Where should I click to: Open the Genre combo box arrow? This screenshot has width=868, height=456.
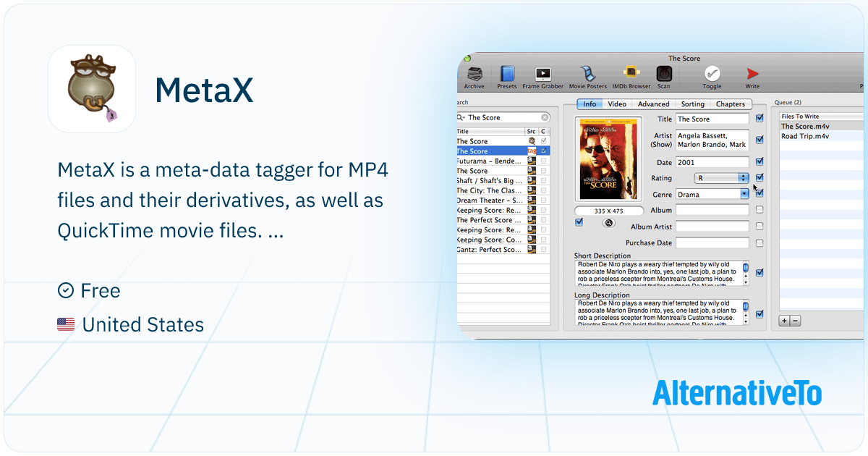[744, 194]
